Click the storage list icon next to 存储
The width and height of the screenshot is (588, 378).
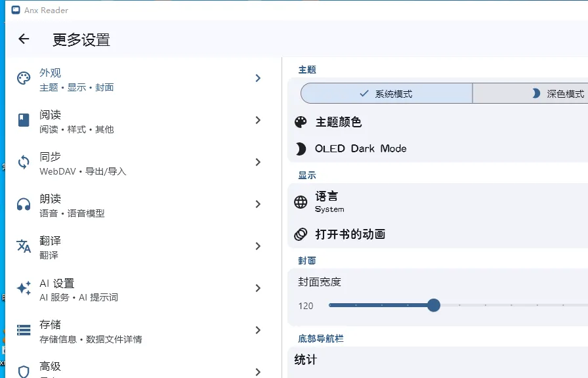22,330
